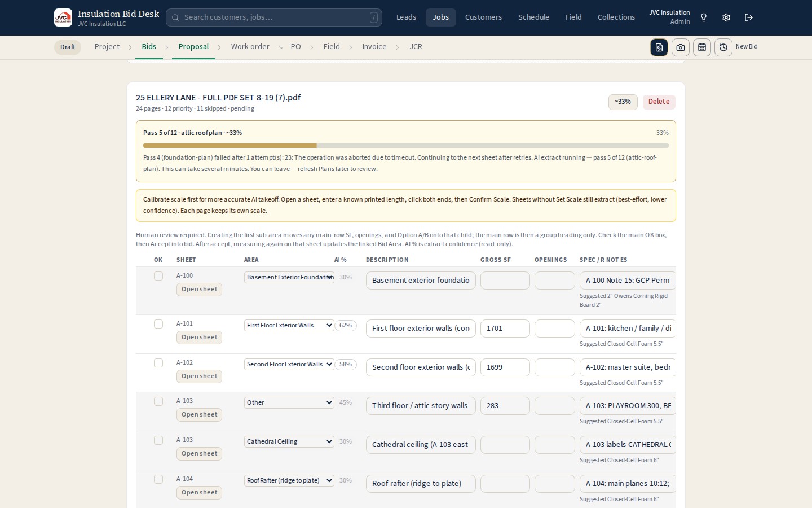Open Field in top navigation
Image resolution: width=812 pixels, height=508 pixels.
coord(573,17)
